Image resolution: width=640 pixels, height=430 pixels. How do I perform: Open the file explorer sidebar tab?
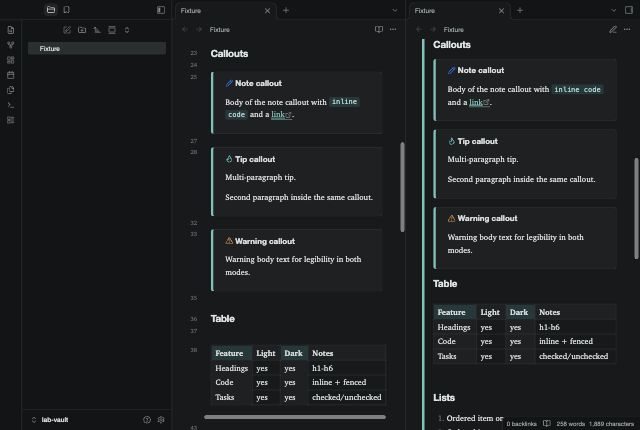(x=51, y=10)
